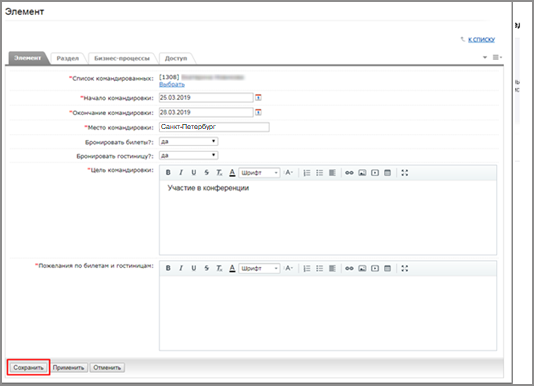The image size is (534, 386).
Task: Insert table in the Пожелания editor
Action: (387, 268)
